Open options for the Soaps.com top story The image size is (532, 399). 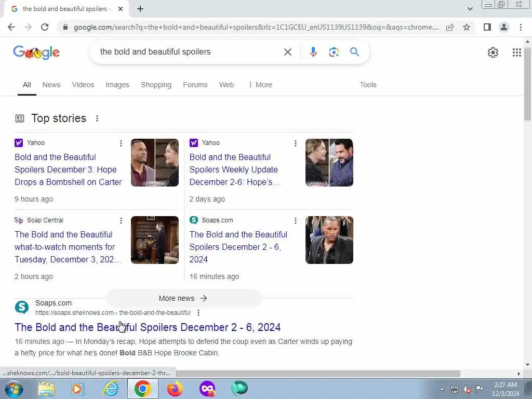(296, 221)
